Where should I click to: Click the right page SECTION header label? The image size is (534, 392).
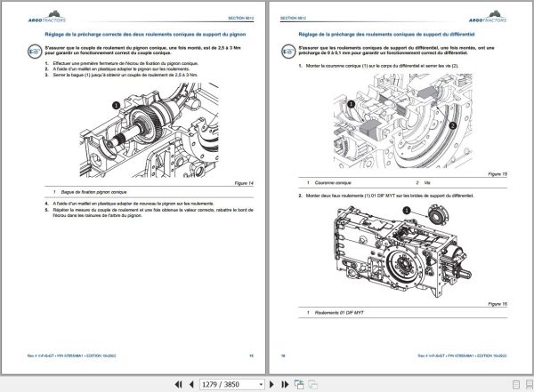(x=293, y=18)
